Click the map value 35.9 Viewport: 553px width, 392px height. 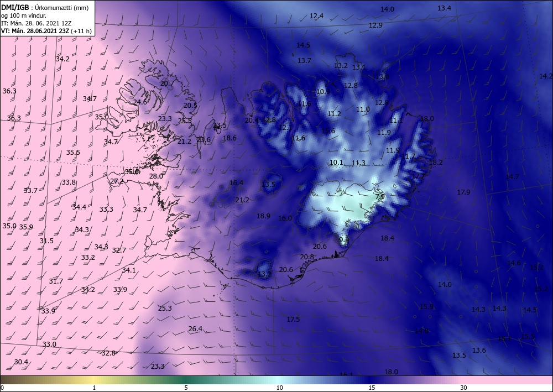tap(26, 227)
